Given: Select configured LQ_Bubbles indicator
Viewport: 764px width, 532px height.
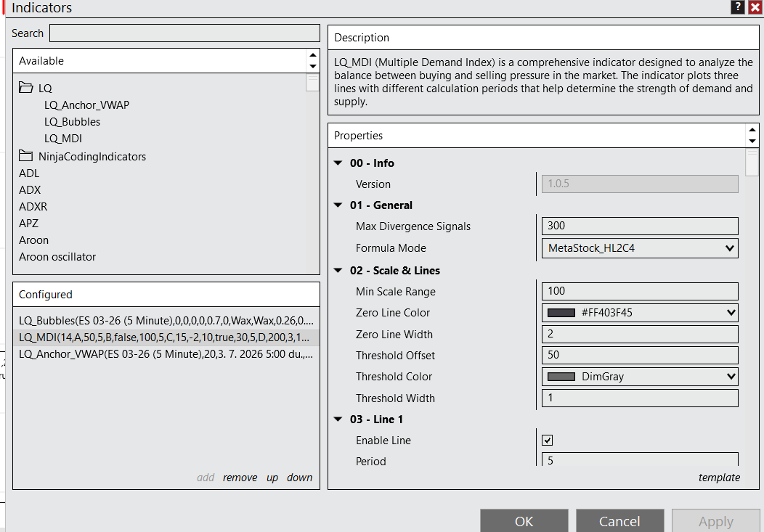Looking at the screenshot, I should [166, 320].
